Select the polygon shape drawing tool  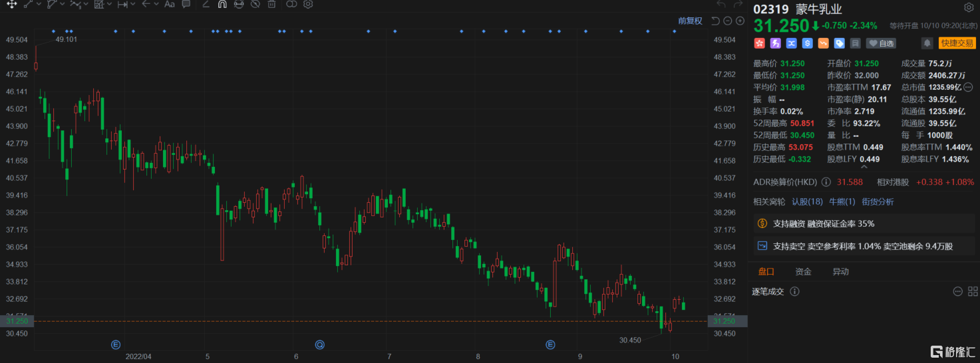(x=51, y=4)
